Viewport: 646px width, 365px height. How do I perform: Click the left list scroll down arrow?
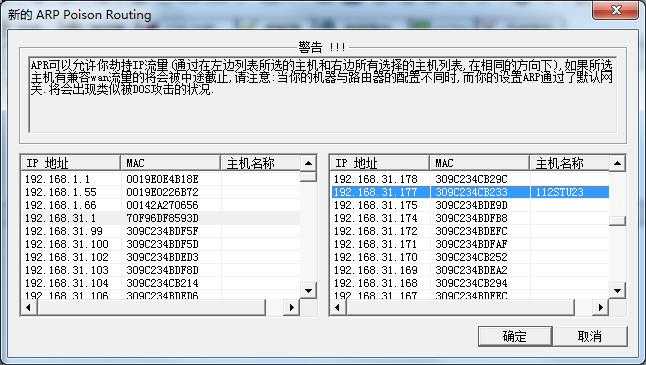[308, 290]
